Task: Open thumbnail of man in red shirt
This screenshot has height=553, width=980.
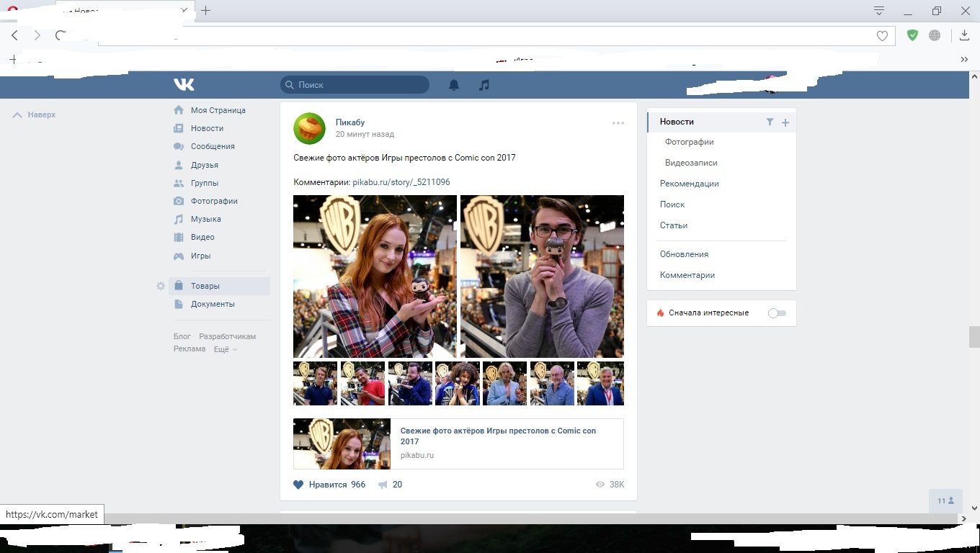Action: (x=362, y=384)
